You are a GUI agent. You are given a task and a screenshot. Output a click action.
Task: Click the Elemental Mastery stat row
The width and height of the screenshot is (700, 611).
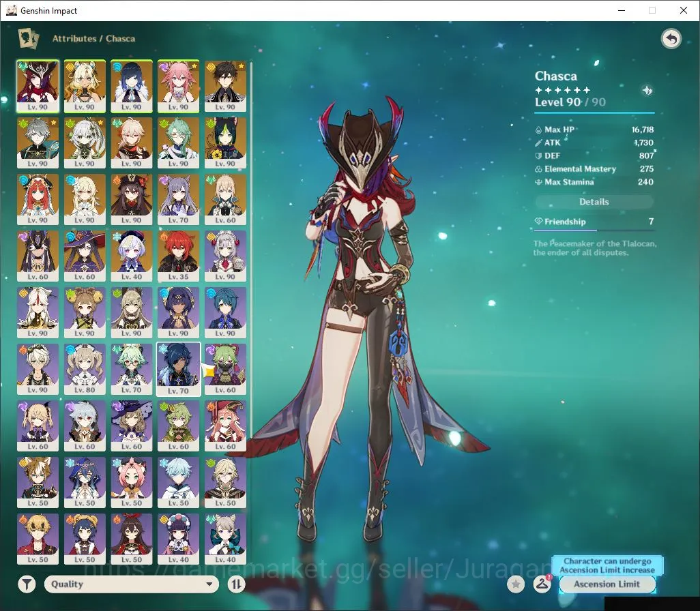click(x=594, y=168)
